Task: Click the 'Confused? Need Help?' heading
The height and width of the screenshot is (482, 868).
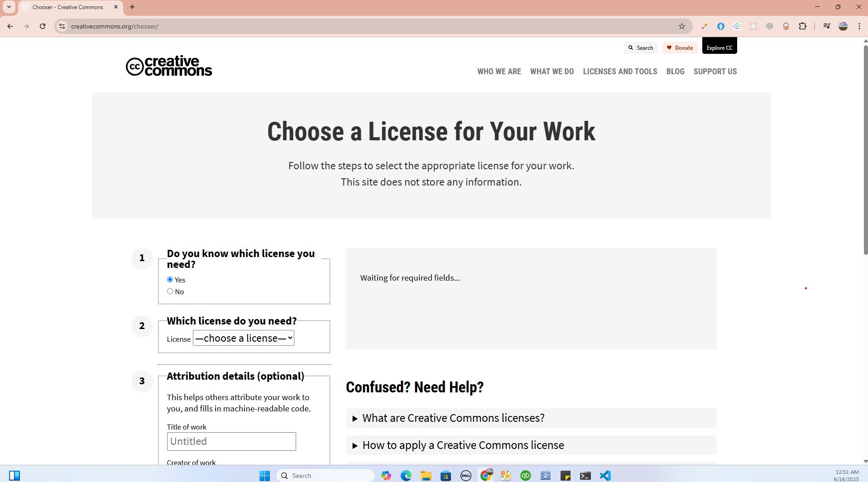Action: pos(415,387)
